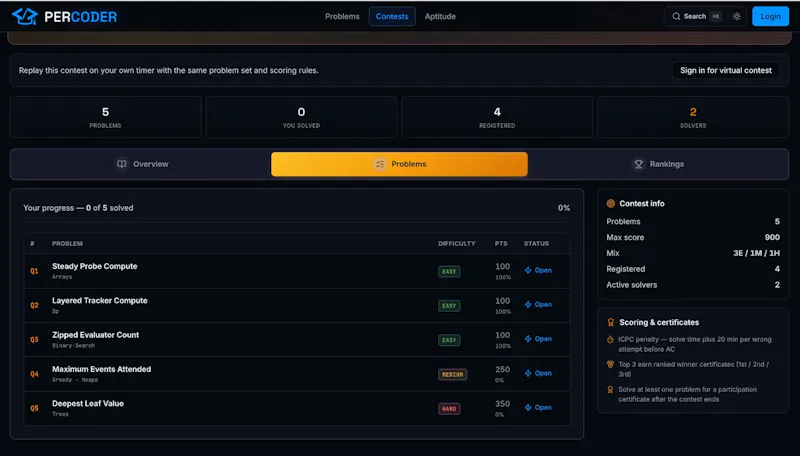Click the Arrays tag under Steady Probe Compute

62,277
